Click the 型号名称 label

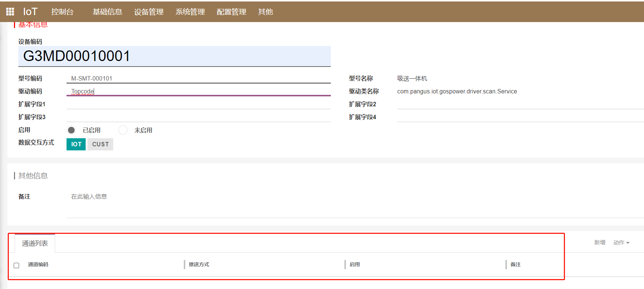pos(361,78)
